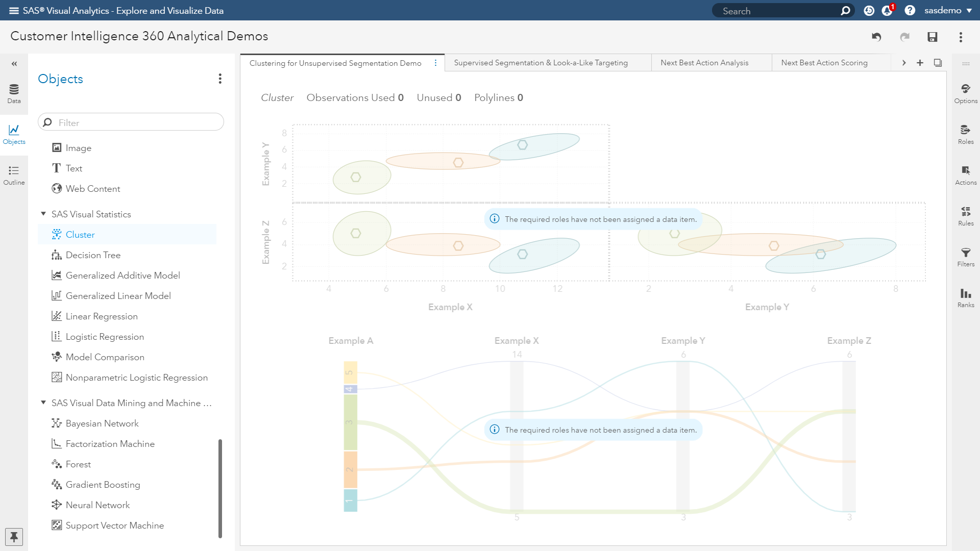Open the Filters right pane

pyautogui.click(x=966, y=257)
